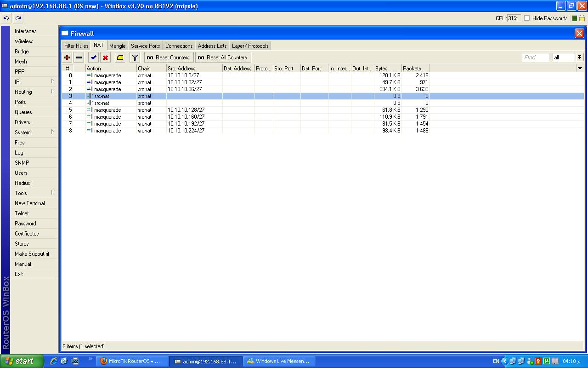588x368 pixels.
Task: Open the SNMP menu item
Action: point(34,163)
